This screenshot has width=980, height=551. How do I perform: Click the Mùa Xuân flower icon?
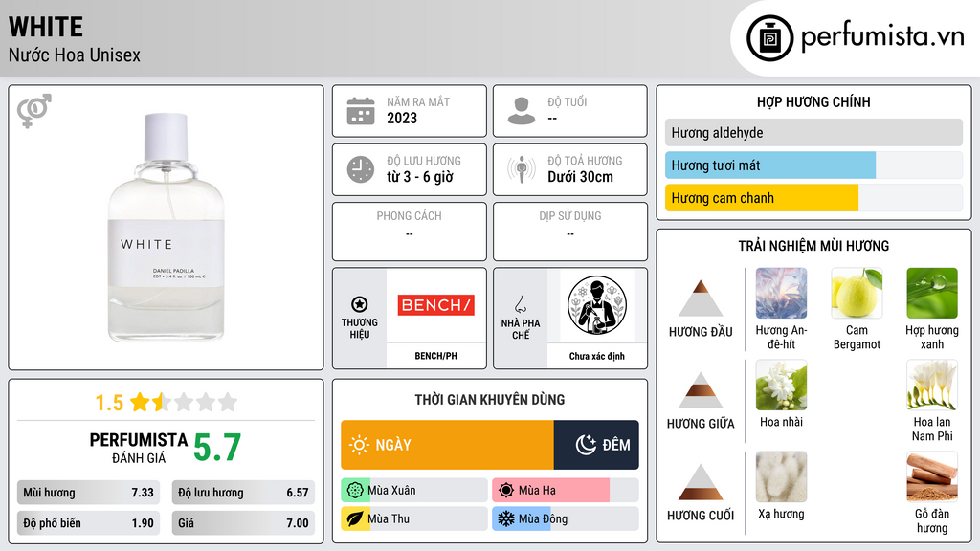click(x=354, y=491)
